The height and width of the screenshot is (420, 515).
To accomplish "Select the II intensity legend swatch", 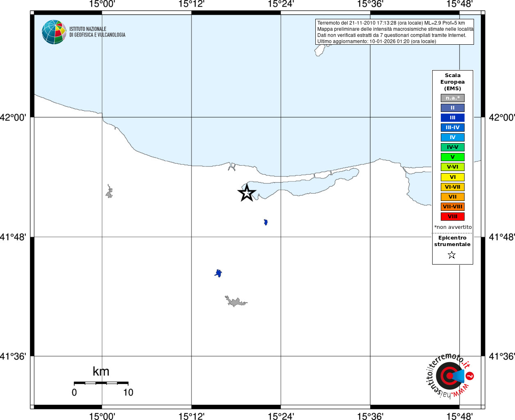I will coord(453,108).
